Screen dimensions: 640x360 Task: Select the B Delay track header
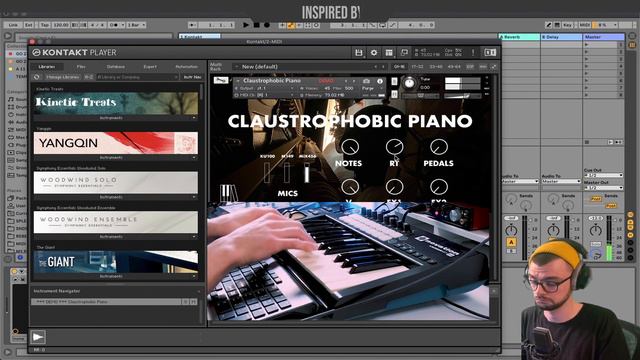coord(561,37)
